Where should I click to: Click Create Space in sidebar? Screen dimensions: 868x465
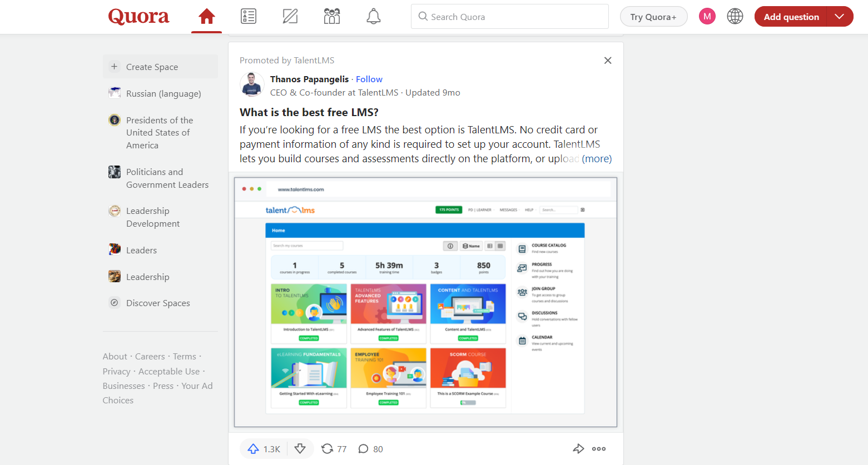coord(160,67)
